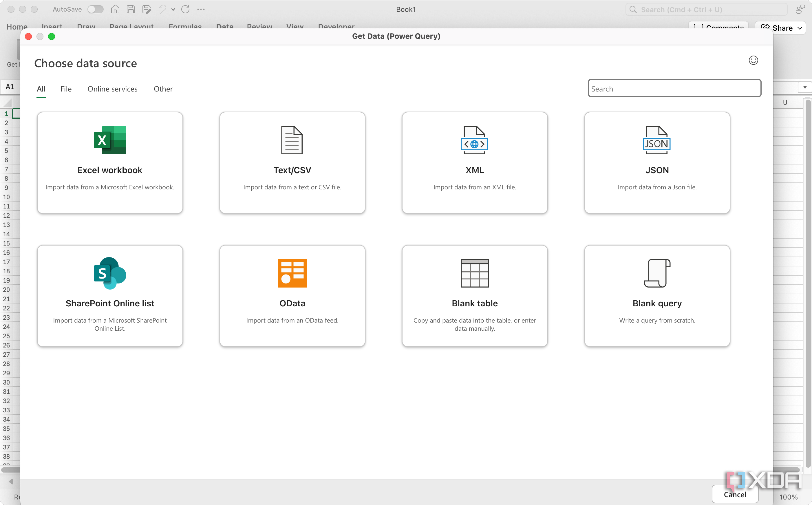The height and width of the screenshot is (505, 812).
Task: Select the orange OData feed icon
Action: (292, 273)
